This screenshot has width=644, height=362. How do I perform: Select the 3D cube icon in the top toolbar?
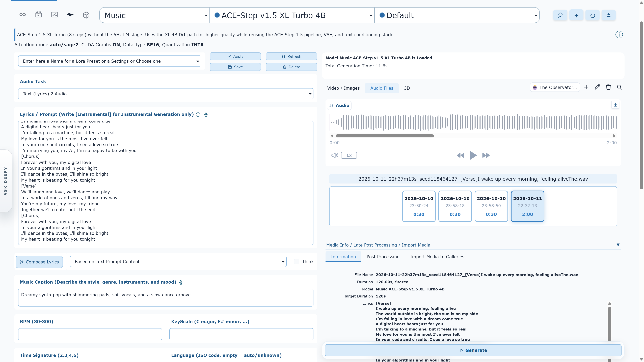86,15
